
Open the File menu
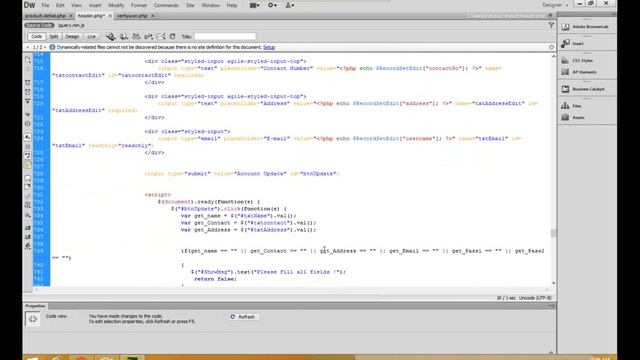pos(45,5)
